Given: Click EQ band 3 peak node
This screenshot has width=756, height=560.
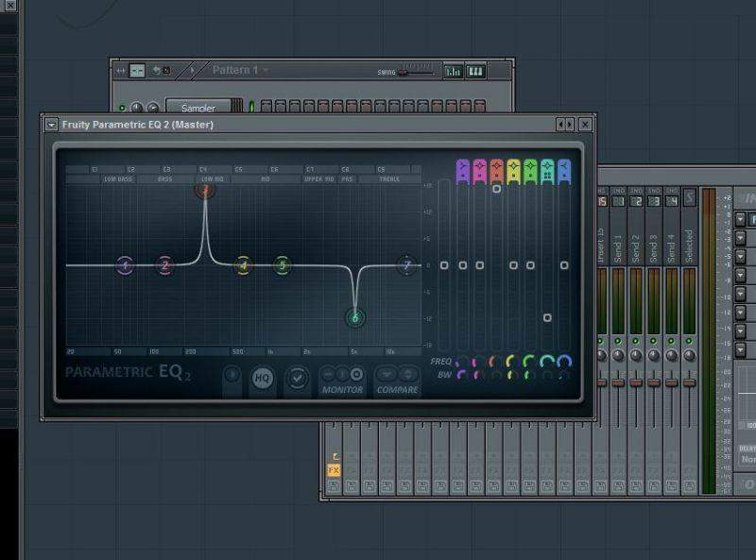Looking at the screenshot, I should click(x=205, y=190).
